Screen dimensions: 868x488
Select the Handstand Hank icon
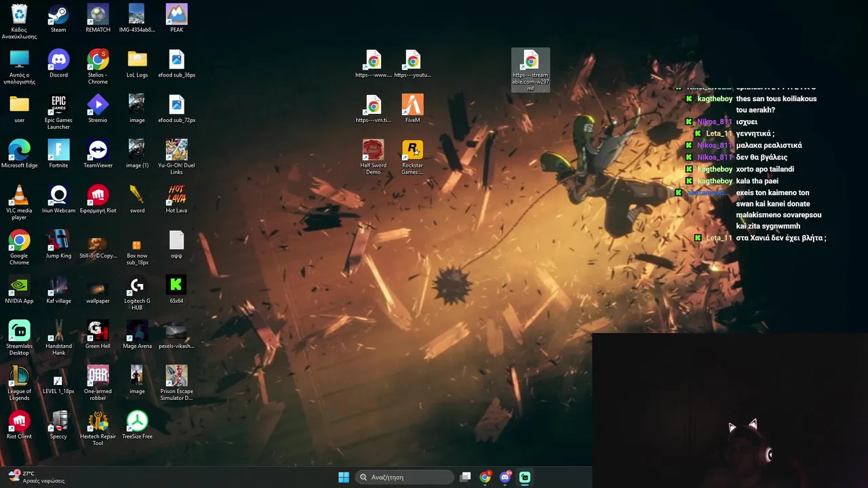(x=58, y=338)
